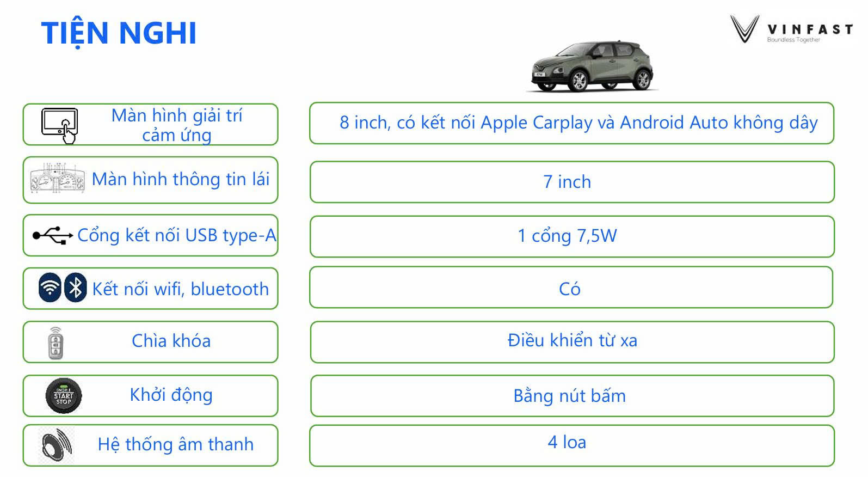
Task: Click the 'TIỆN NGHI' slide title
Action: coord(119,33)
